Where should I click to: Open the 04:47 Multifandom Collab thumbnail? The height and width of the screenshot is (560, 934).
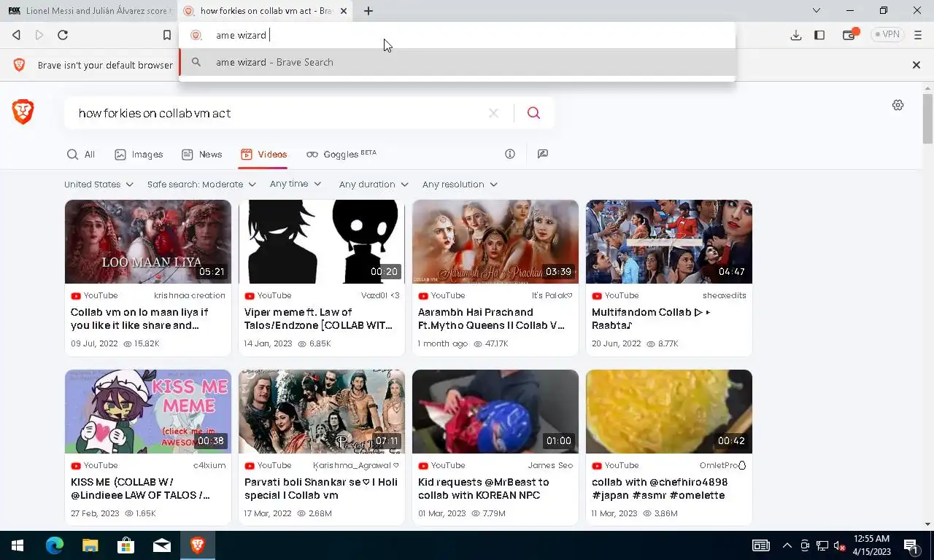pyautogui.click(x=669, y=241)
